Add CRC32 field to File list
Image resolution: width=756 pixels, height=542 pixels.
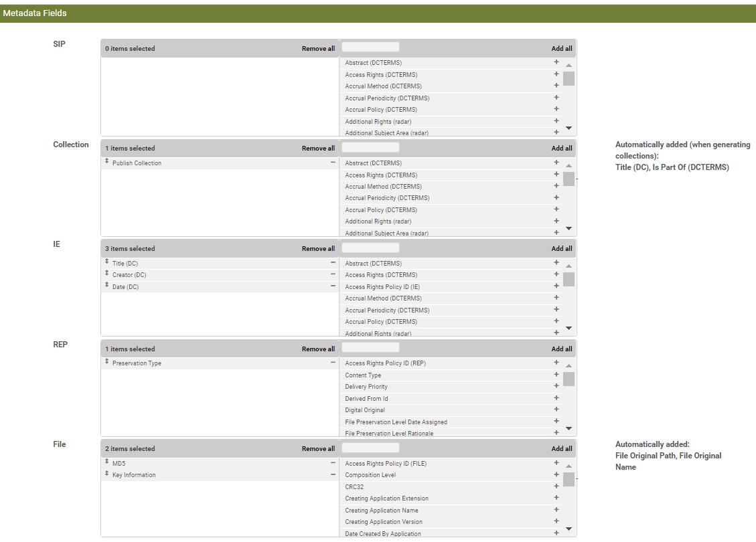[x=556, y=486]
